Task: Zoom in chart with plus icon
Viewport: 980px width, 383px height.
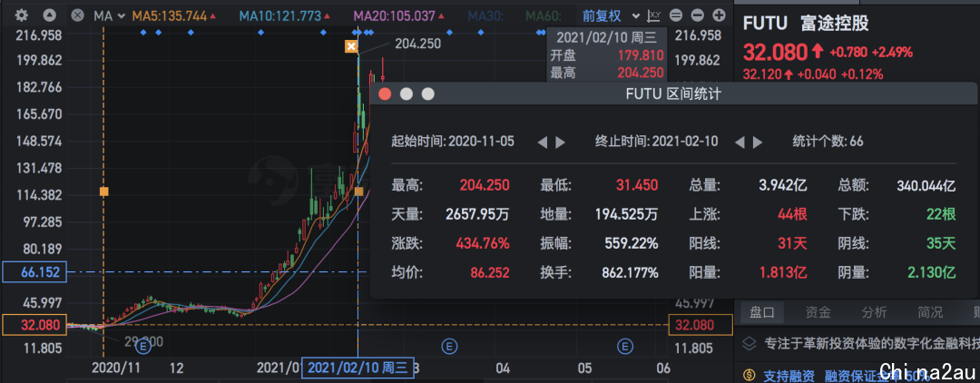Action: tap(720, 15)
